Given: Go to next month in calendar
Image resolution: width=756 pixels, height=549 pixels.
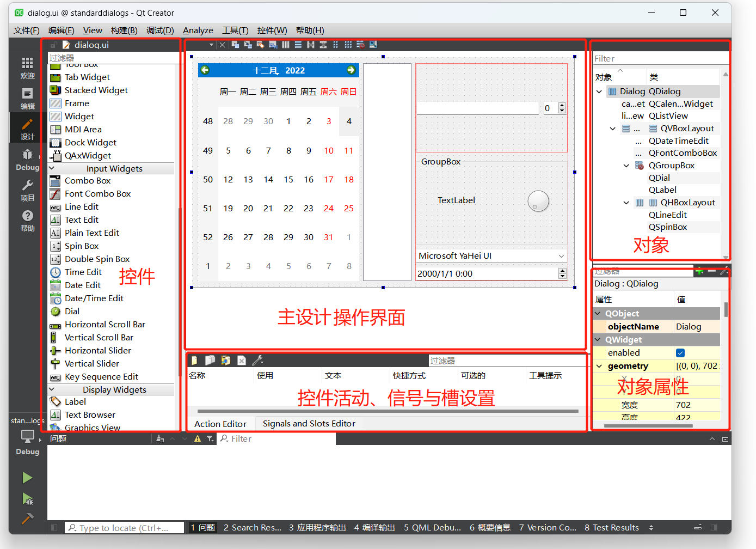Looking at the screenshot, I should (351, 70).
